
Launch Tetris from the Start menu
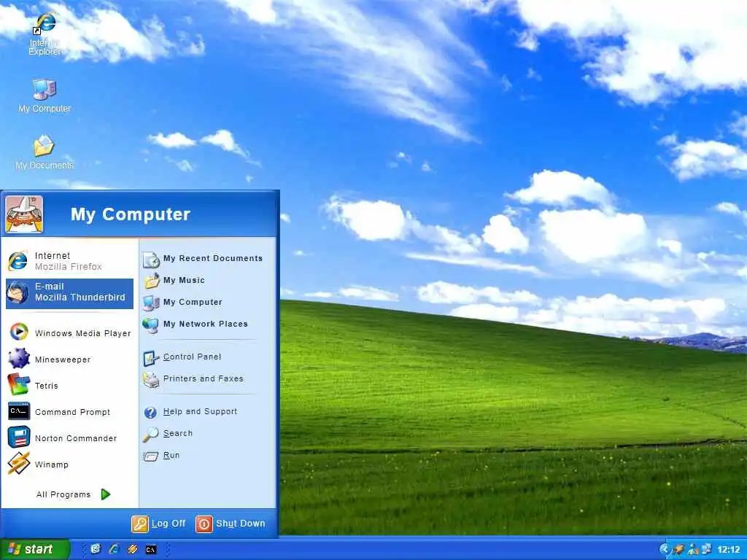69,385
